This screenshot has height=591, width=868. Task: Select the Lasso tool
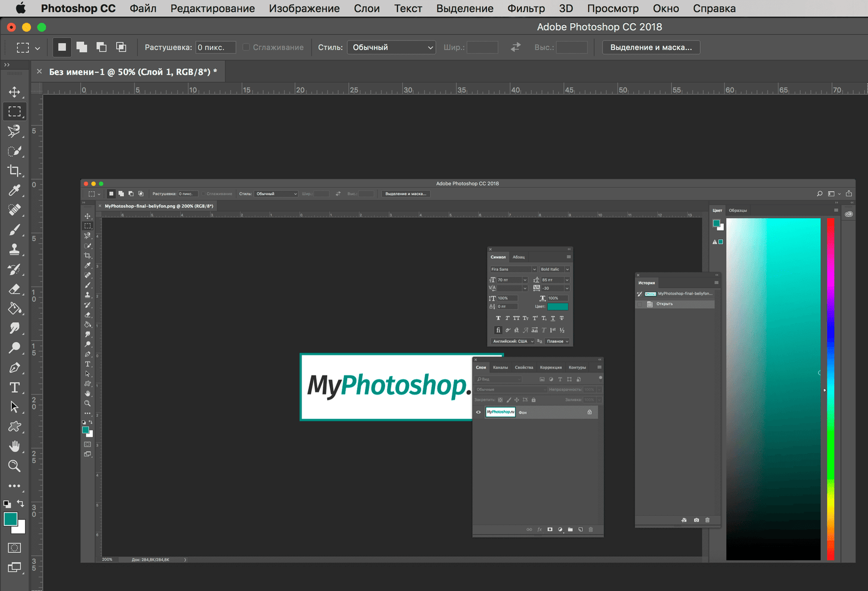[15, 131]
